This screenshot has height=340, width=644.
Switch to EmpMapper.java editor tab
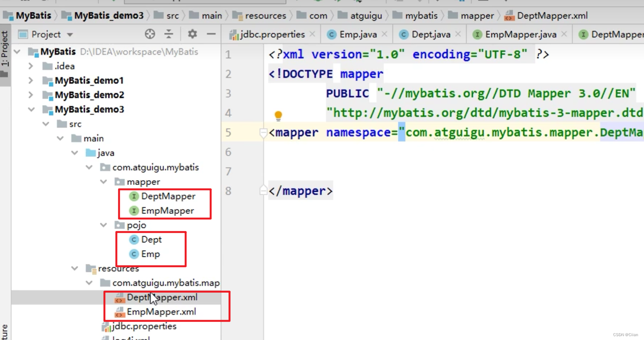tap(515, 35)
